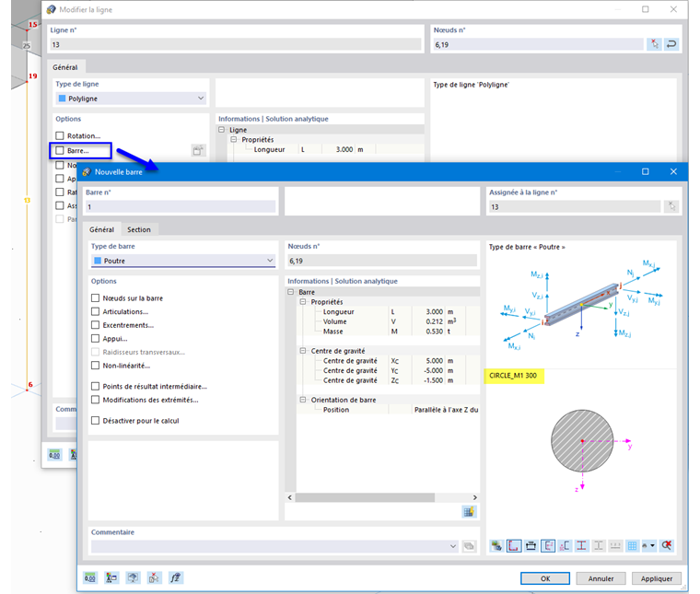The height and width of the screenshot is (594, 700).
Task: Select Général tab in Nouvelle barre
Action: click(x=102, y=229)
